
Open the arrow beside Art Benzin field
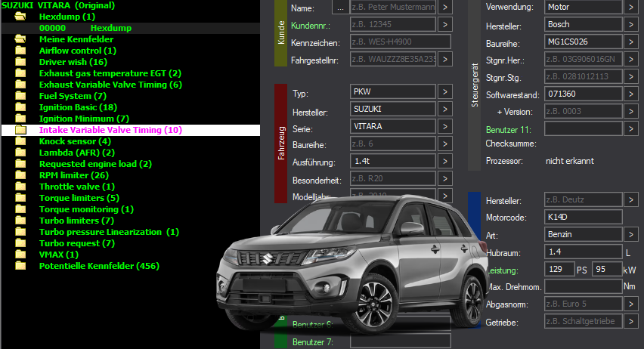click(x=631, y=234)
